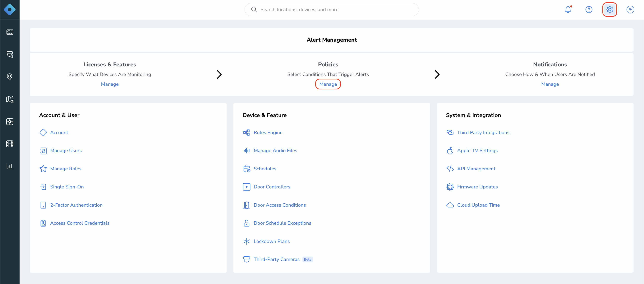
Task: Click the arrow between Policies and Notifications
Action: tap(437, 74)
